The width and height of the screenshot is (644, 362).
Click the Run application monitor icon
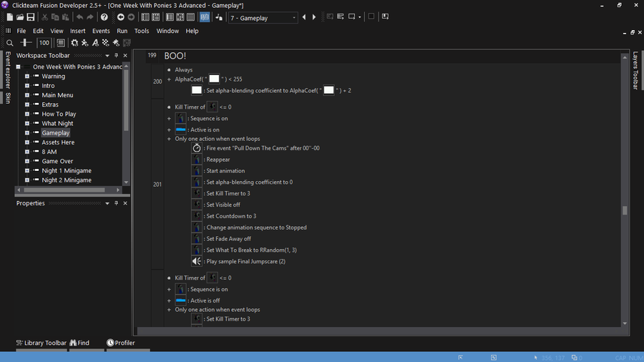point(351,16)
